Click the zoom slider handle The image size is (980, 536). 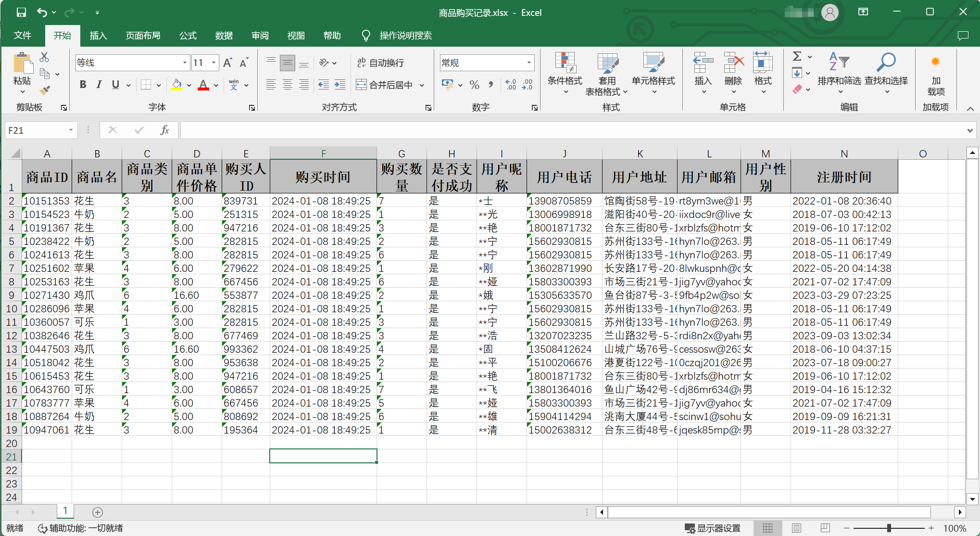pyautogui.click(x=889, y=528)
